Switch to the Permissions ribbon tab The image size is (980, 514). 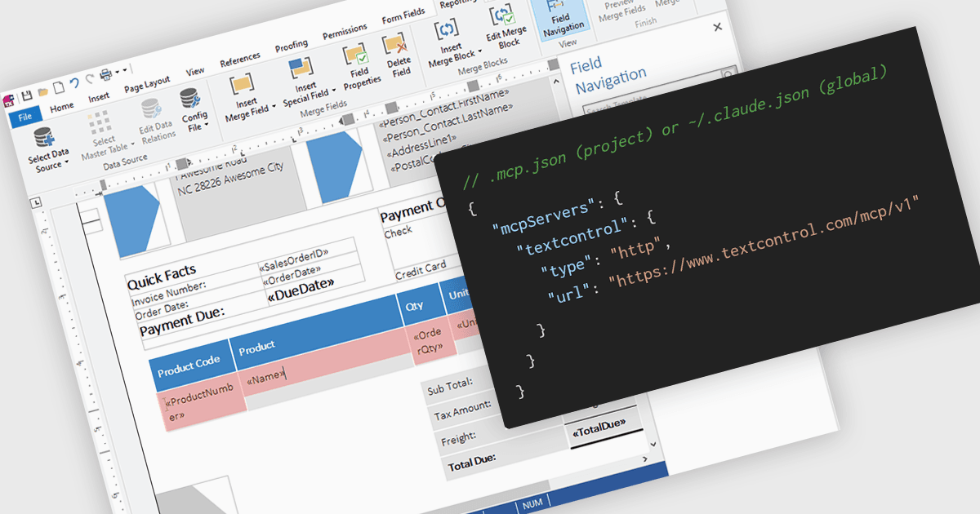coord(345,33)
